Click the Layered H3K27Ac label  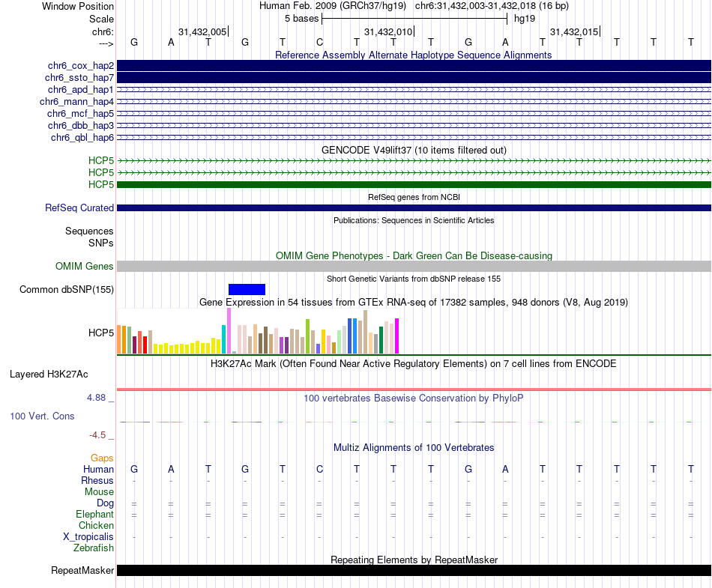click(49, 375)
